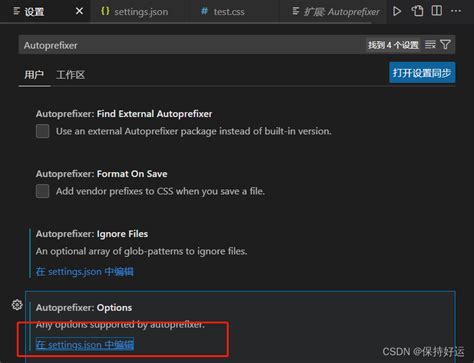Switch to the settings.json tab

[x=135, y=12]
